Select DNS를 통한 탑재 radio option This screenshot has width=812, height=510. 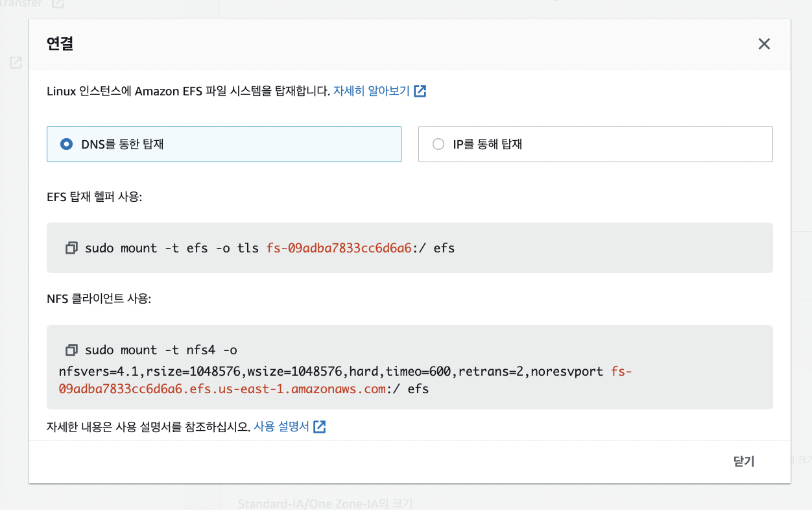[224, 144]
